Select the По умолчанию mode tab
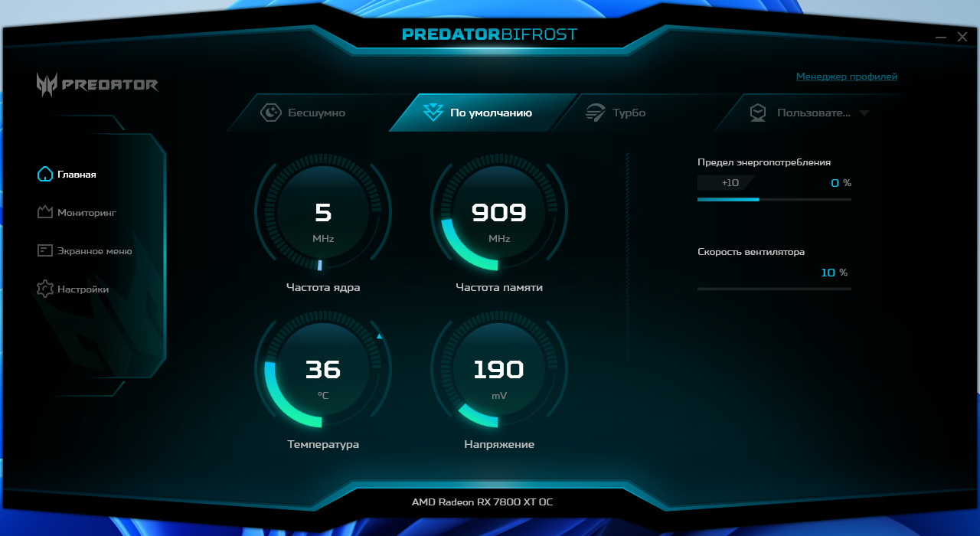 483,113
